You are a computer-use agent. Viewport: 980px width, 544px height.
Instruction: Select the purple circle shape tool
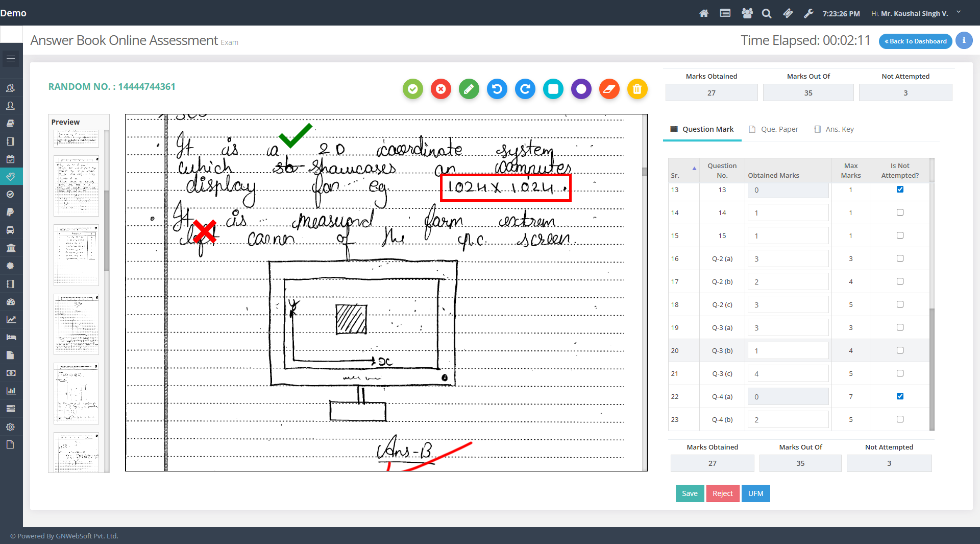click(581, 89)
